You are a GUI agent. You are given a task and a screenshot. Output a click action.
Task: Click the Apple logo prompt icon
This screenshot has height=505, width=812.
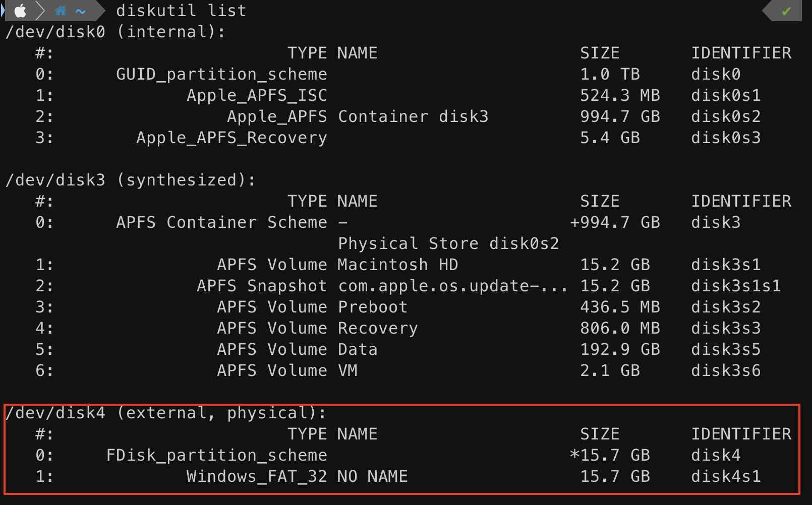tap(20, 11)
